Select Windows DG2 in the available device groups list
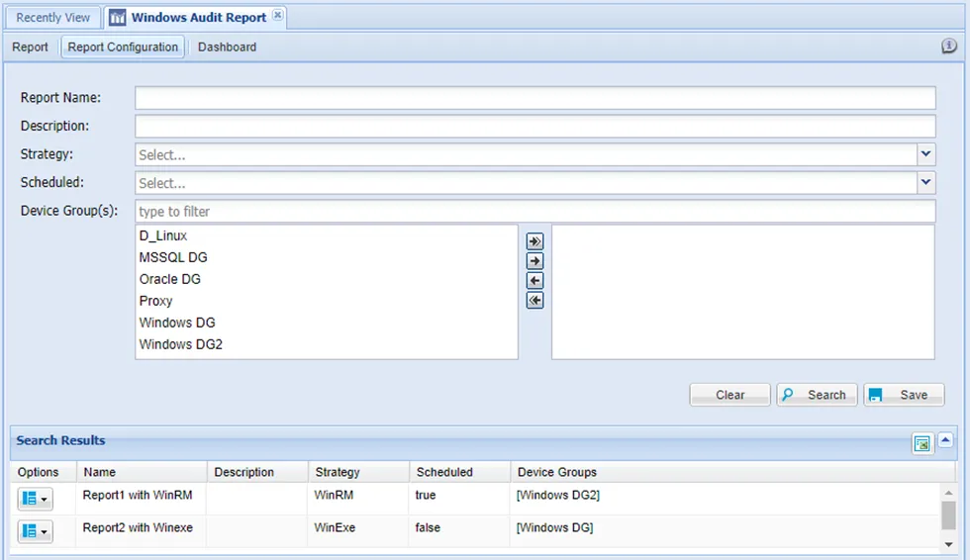 pyautogui.click(x=327, y=343)
